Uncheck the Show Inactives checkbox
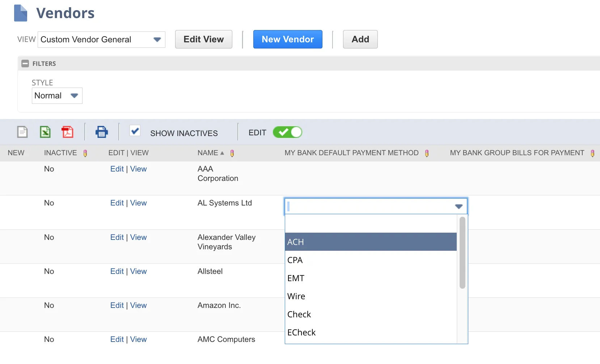Viewport: 600px width, 364px height. pyautogui.click(x=135, y=131)
